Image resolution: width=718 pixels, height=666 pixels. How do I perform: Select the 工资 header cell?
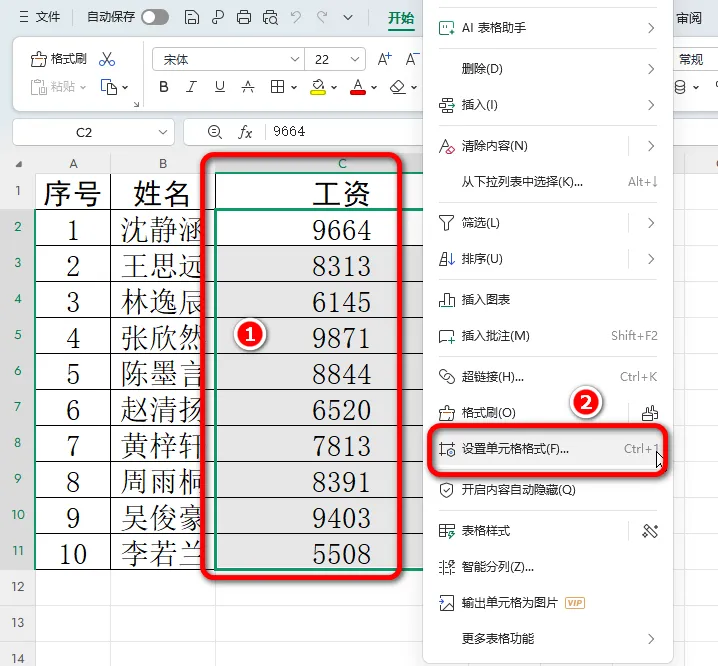point(319,191)
